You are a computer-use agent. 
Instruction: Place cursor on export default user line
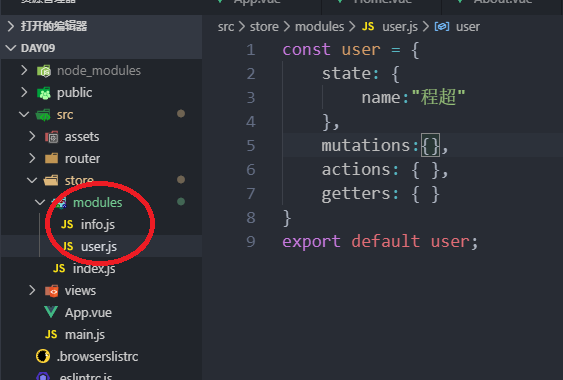coord(380,241)
